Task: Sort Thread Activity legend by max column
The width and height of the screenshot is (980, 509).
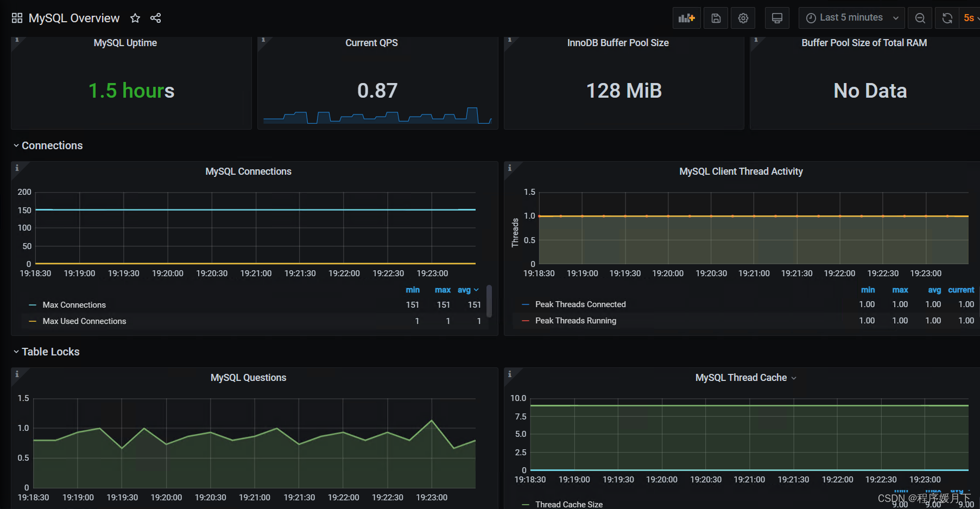Action: [900, 290]
